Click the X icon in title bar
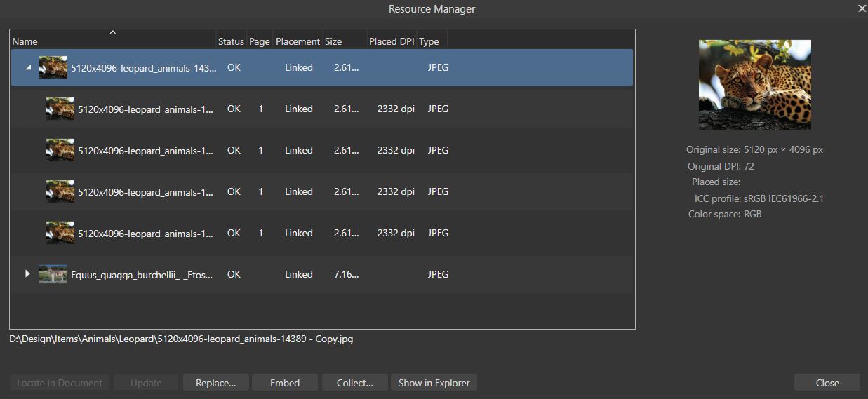This screenshot has height=399, width=868. pos(862,9)
